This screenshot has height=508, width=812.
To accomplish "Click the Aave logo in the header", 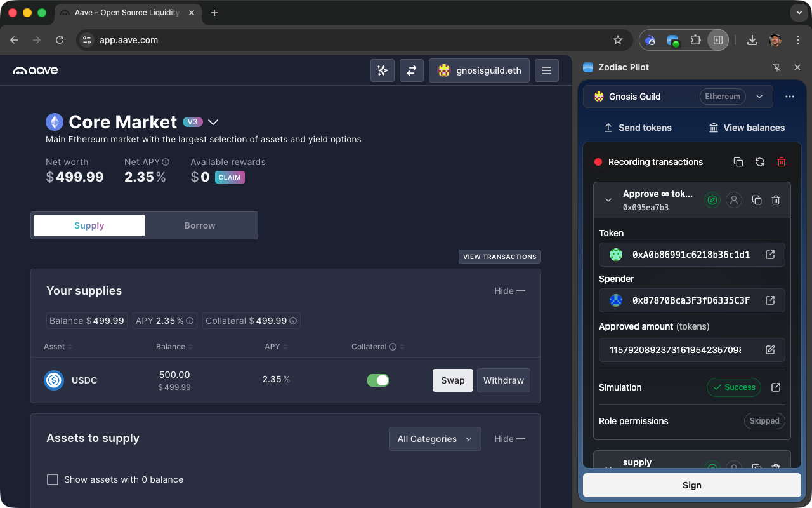I will tap(36, 70).
